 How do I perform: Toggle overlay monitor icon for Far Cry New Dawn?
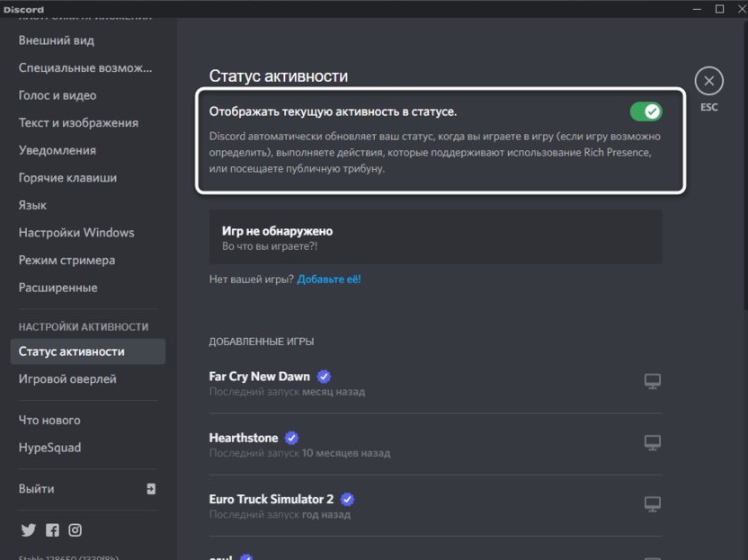(x=653, y=382)
